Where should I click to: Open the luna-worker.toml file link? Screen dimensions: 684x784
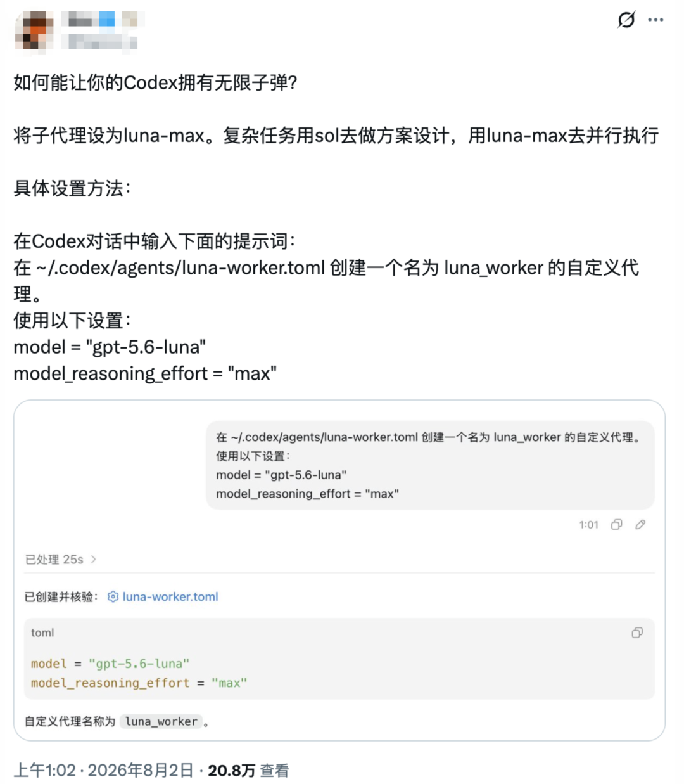click(170, 596)
